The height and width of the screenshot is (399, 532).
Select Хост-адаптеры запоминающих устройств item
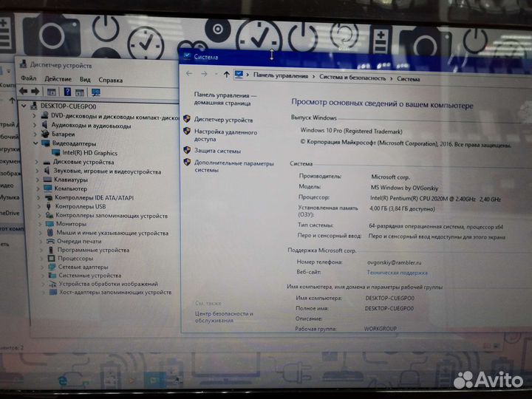115,292
